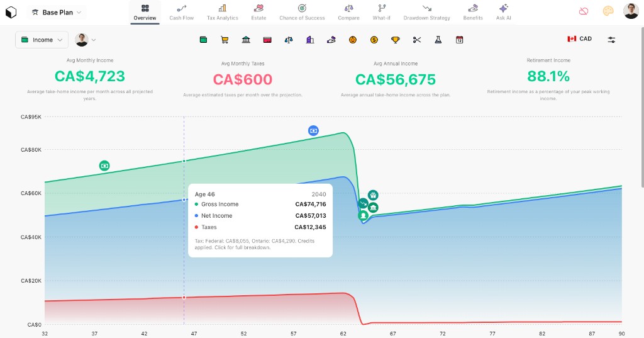Go to the Chance of Success tab

(x=302, y=12)
